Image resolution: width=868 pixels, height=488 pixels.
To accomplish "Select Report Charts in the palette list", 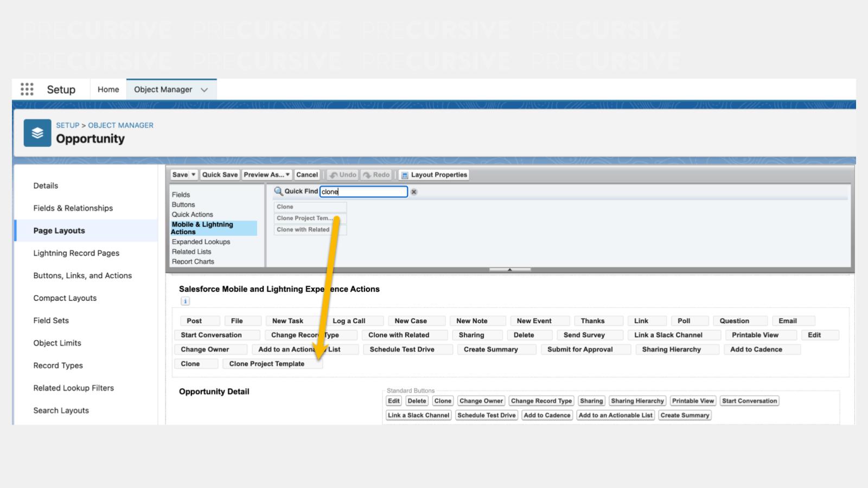I will point(193,261).
